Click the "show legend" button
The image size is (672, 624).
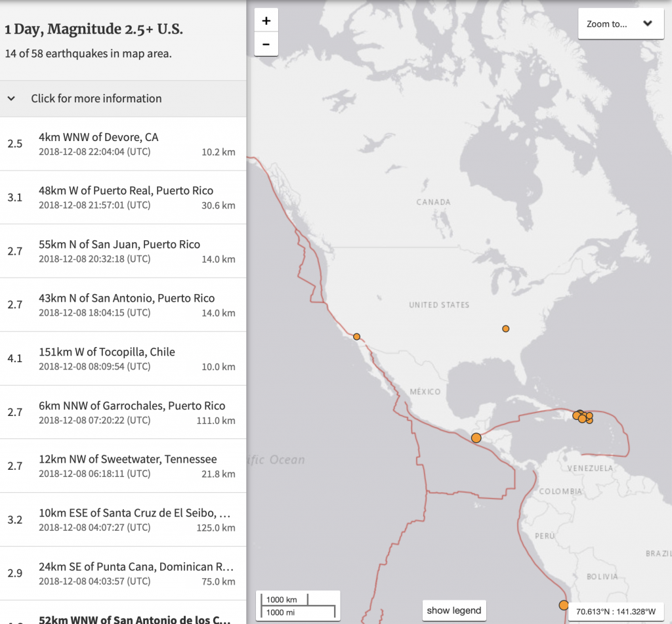[x=454, y=610]
